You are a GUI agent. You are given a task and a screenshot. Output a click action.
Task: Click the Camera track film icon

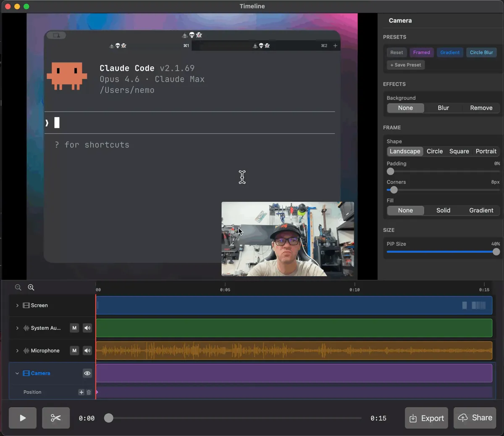[x=26, y=373]
